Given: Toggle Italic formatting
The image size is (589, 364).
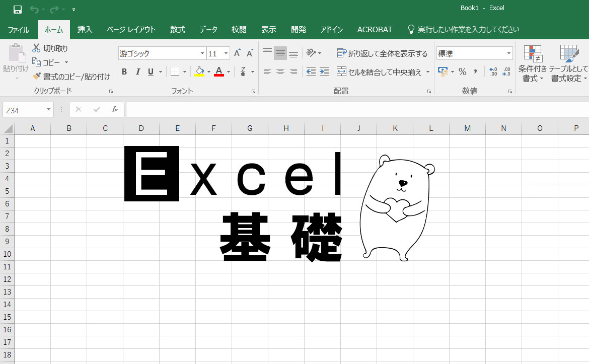Looking at the screenshot, I should click(137, 72).
